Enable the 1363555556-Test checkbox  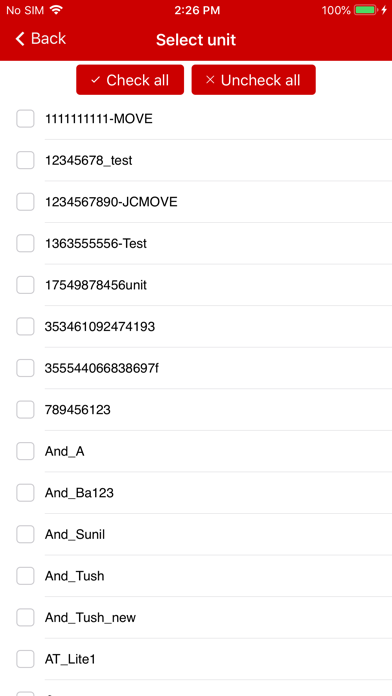[x=25, y=243]
